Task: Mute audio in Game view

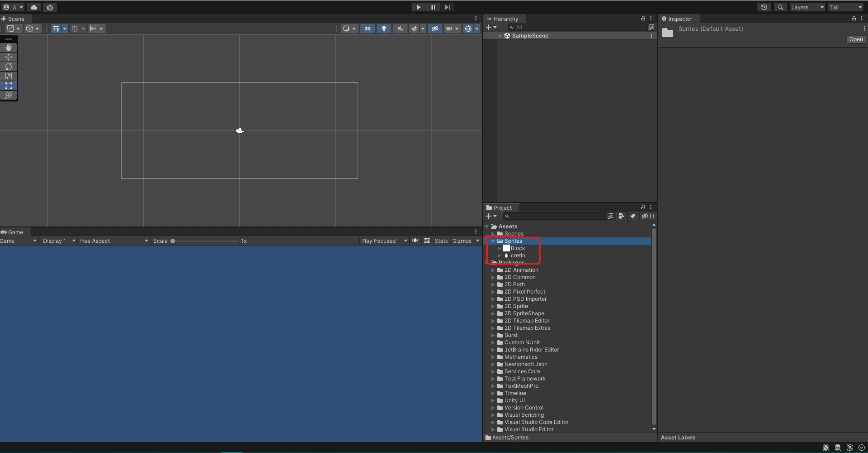Action: (415, 241)
